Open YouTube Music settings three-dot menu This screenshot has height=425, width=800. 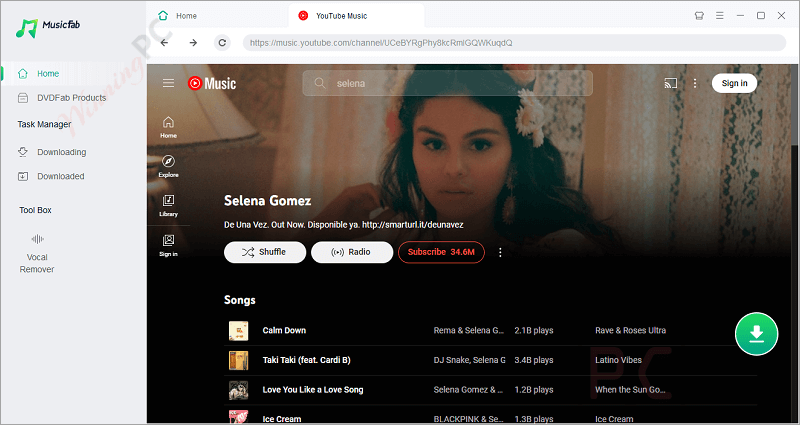(x=694, y=83)
